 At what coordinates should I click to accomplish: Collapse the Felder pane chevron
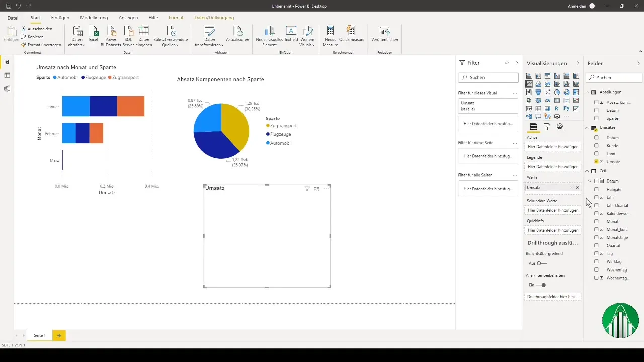coord(639,63)
